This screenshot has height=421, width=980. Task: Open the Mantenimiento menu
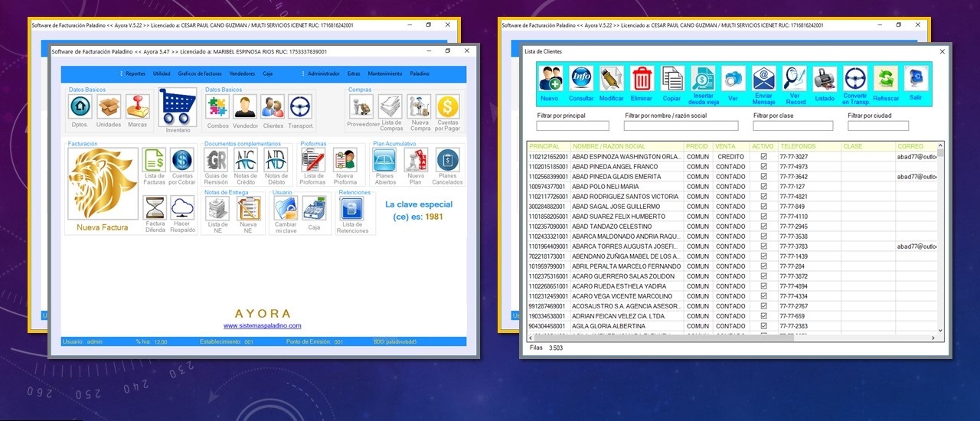[384, 73]
